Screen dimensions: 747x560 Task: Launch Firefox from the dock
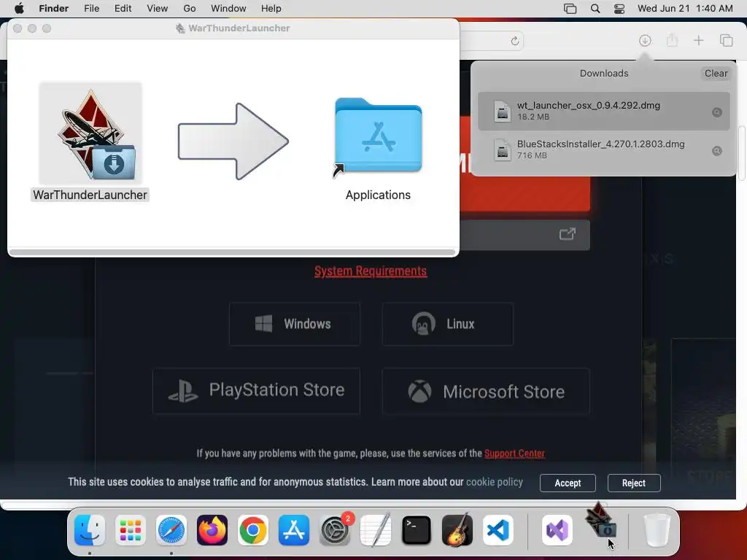click(212, 530)
